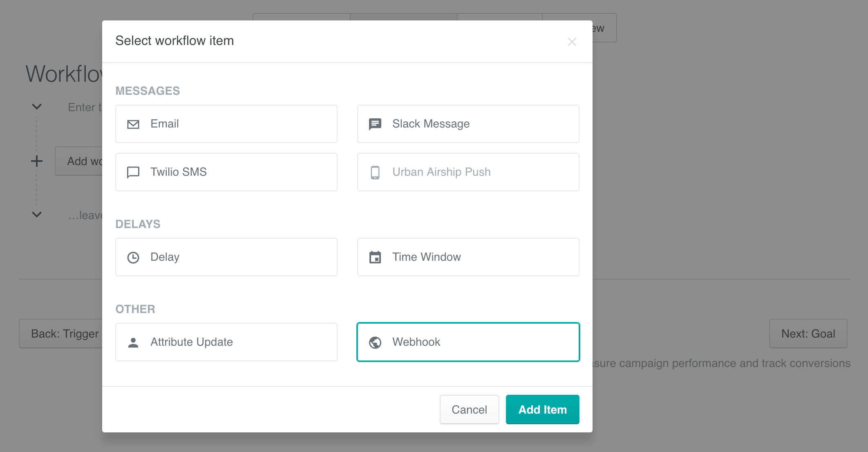
Task: Expand the bottom workflow exit chevron
Action: coord(37,214)
